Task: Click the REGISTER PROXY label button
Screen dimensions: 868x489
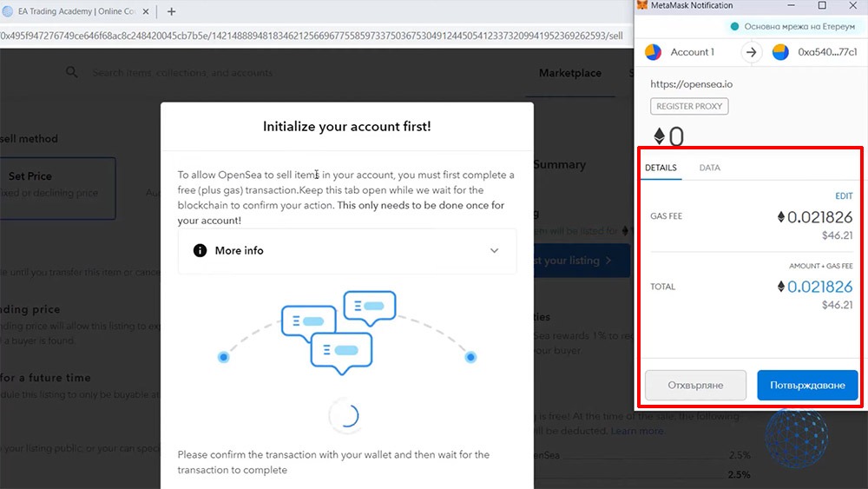Action: (690, 106)
